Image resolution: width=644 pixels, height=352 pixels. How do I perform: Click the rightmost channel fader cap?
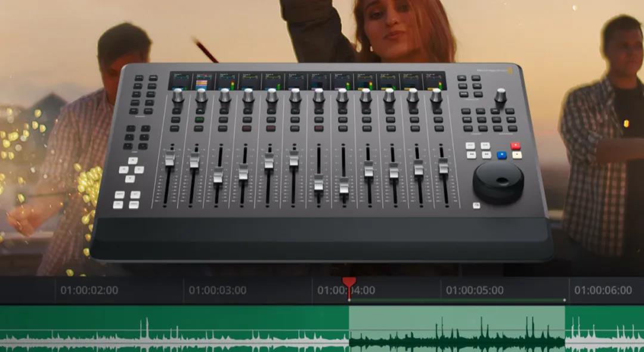444,166
